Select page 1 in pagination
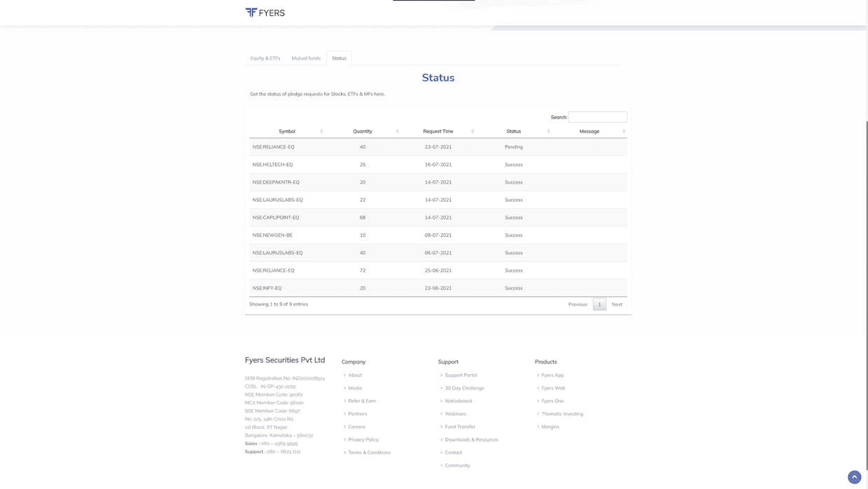 click(599, 304)
